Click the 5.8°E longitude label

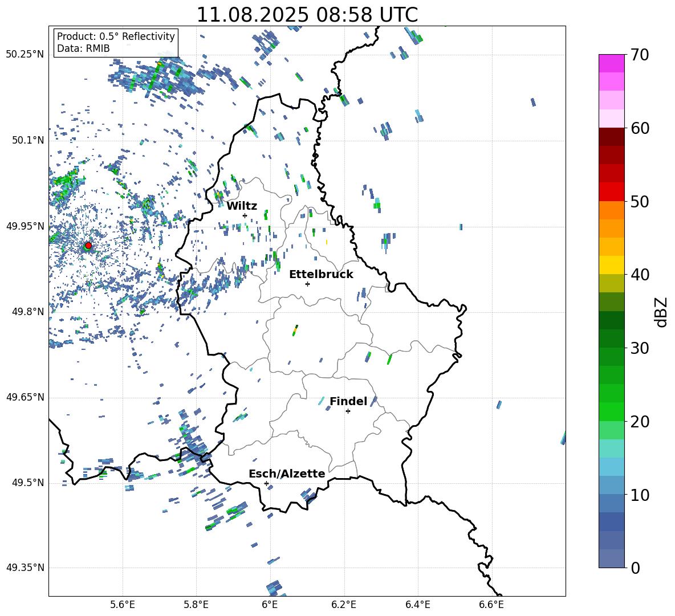(x=196, y=605)
